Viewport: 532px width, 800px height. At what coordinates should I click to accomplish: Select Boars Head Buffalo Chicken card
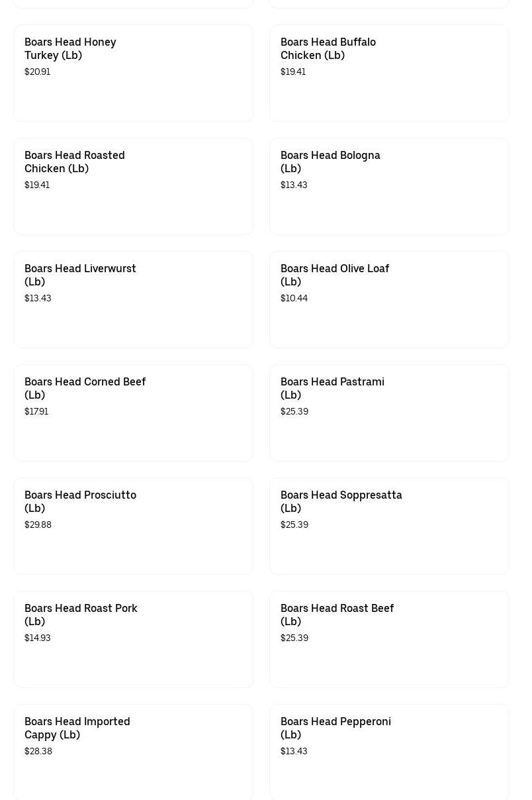pyautogui.click(x=389, y=74)
